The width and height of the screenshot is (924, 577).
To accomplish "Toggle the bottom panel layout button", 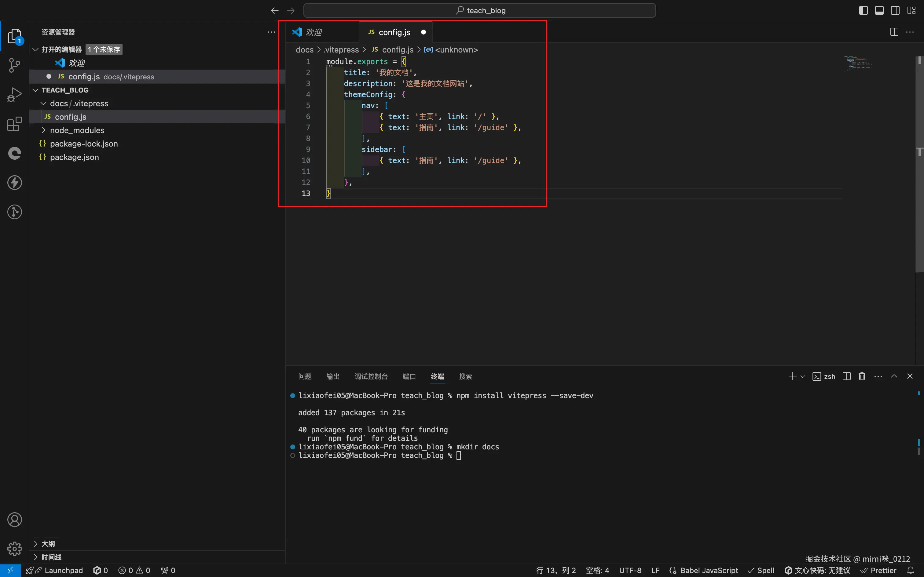I will tap(879, 10).
